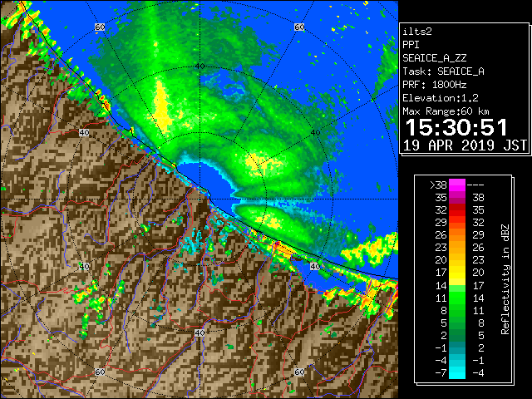
Task: Click the '40' label in the northeast sea
Action: (316, 133)
